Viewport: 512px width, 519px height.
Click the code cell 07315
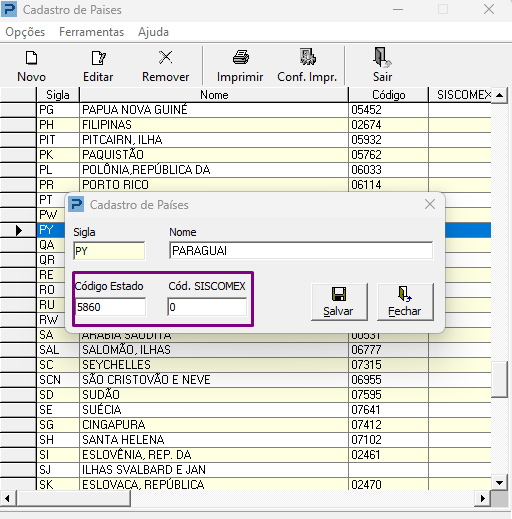[x=388, y=365]
